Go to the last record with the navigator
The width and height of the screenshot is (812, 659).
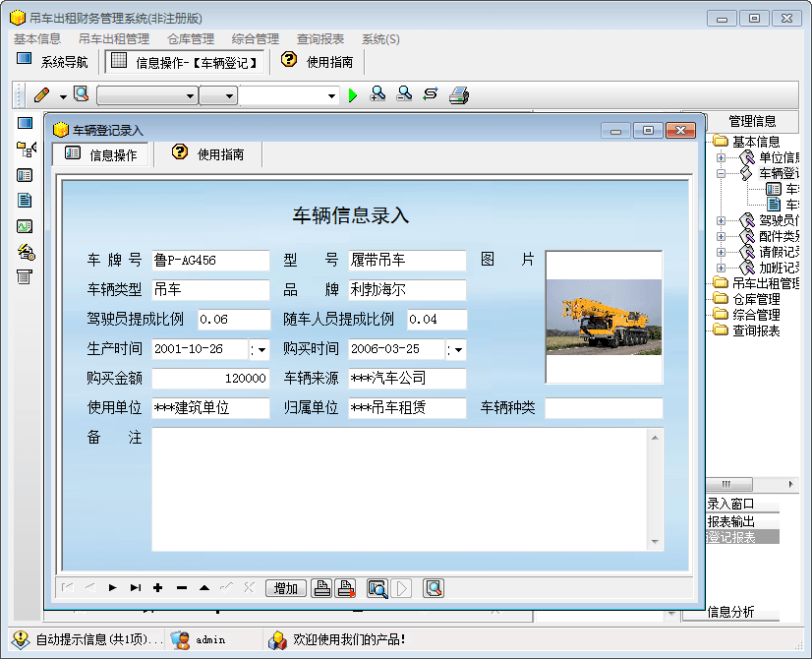pos(135,588)
